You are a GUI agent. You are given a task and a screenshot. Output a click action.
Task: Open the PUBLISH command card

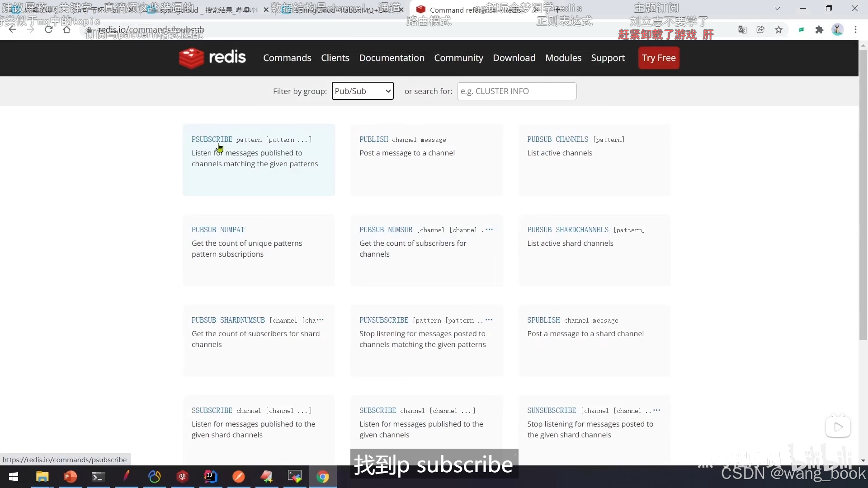tap(426, 160)
